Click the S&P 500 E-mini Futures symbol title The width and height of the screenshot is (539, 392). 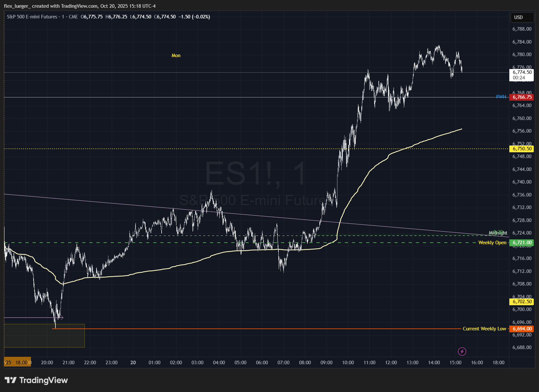coord(32,17)
